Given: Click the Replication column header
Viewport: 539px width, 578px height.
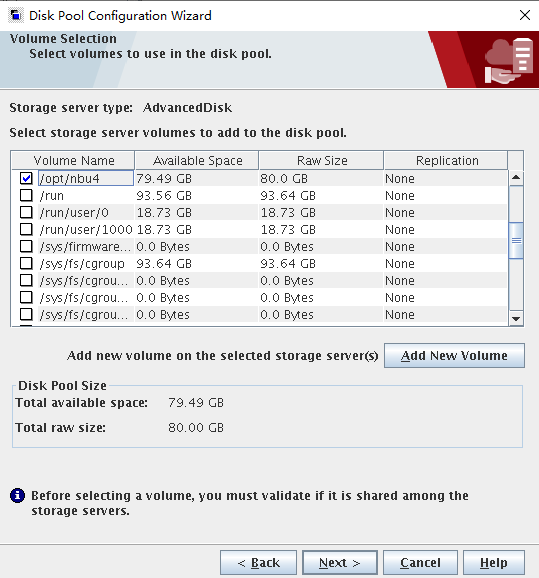Looking at the screenshot, I should point(446,160).
